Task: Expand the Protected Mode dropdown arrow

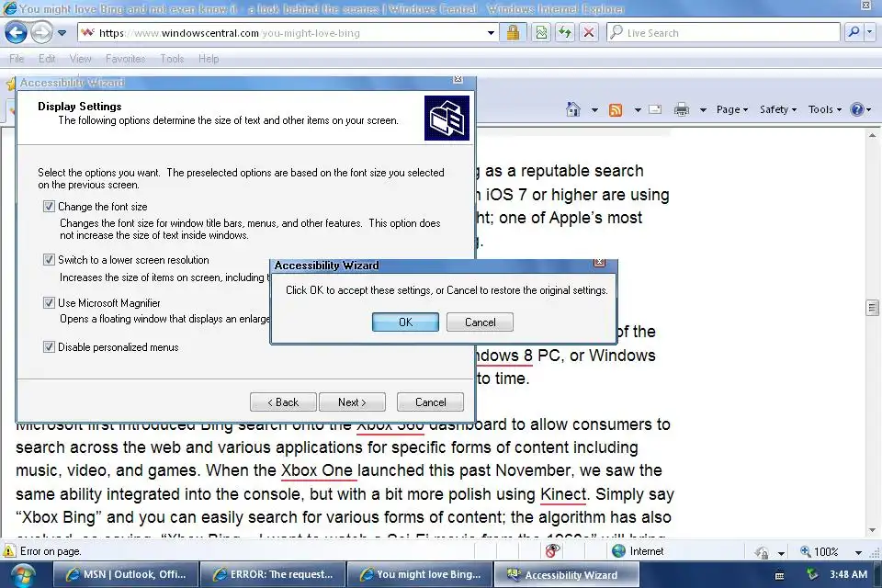Action: pos(781,553)
